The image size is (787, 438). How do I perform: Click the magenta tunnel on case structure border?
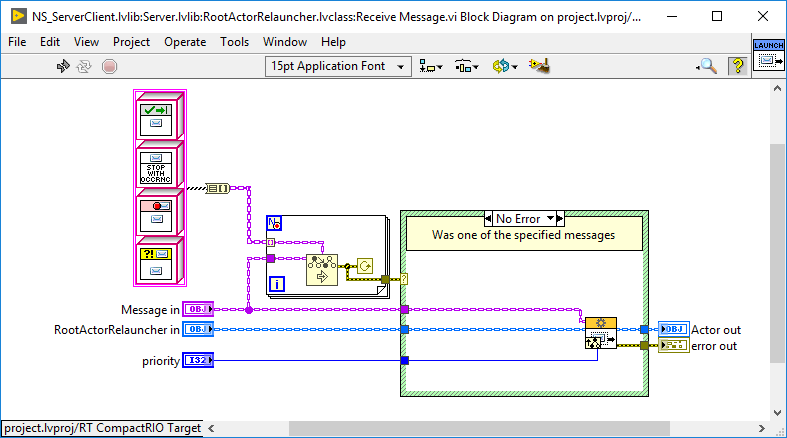point(405,310)
